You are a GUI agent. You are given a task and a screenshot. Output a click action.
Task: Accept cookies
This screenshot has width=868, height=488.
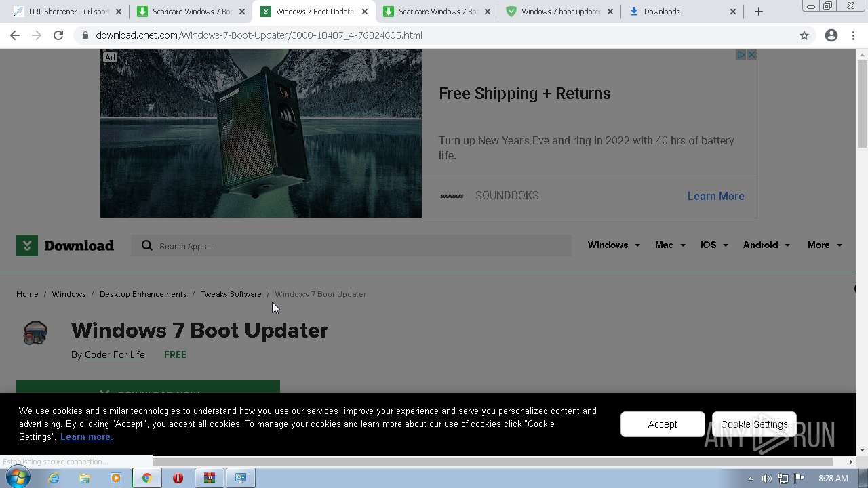663,424
